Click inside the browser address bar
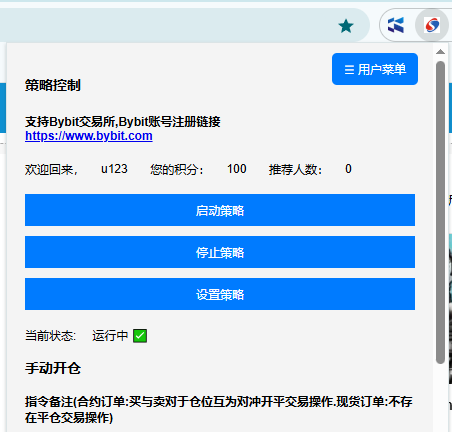 pyautogui.click(x=167, y=25)
